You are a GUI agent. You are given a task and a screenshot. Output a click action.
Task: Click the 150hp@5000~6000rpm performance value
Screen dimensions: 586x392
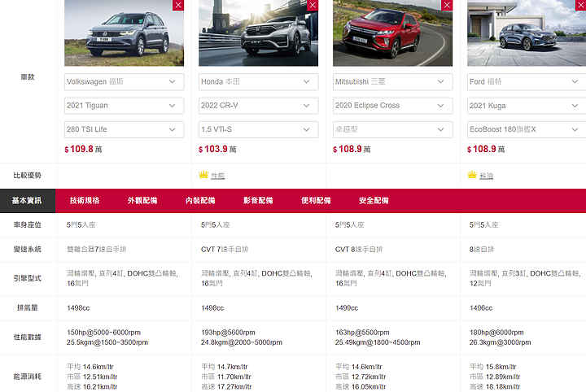pyautogui.click(x=104, y=333)
